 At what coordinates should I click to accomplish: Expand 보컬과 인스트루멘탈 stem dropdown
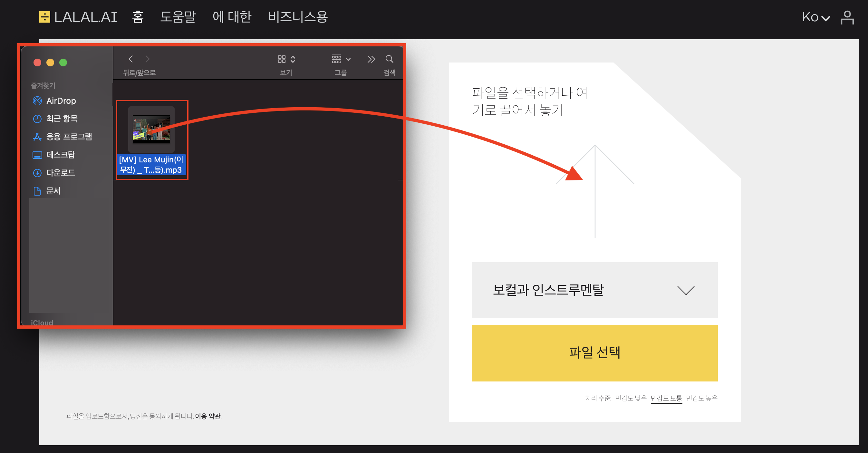[595, 290]
